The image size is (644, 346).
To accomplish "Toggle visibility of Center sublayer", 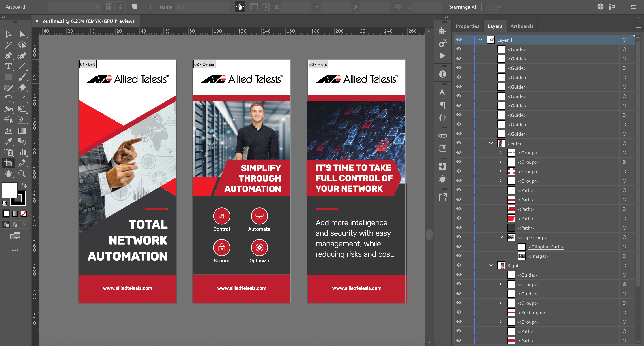I will [459, 143].
